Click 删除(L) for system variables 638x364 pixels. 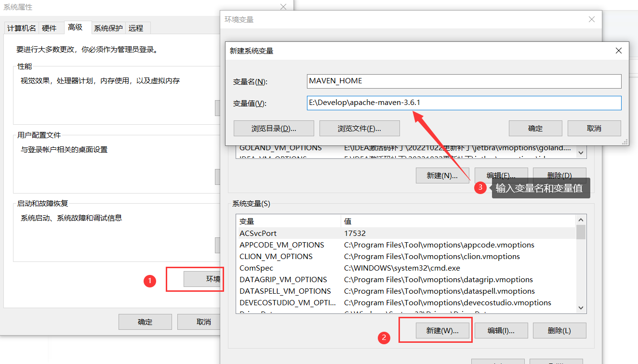point(559,331)
